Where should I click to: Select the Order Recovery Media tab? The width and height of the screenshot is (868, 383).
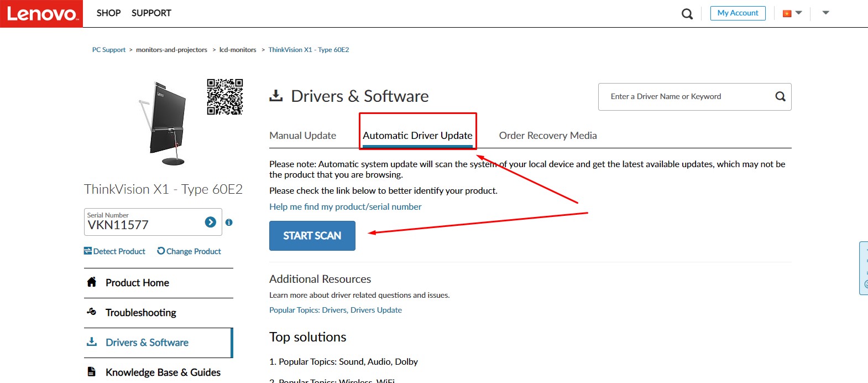click(x=547, y=136)
